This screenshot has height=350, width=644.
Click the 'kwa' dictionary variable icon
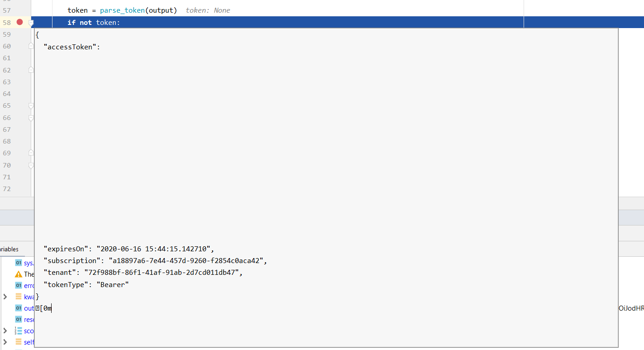pos(19,297)
